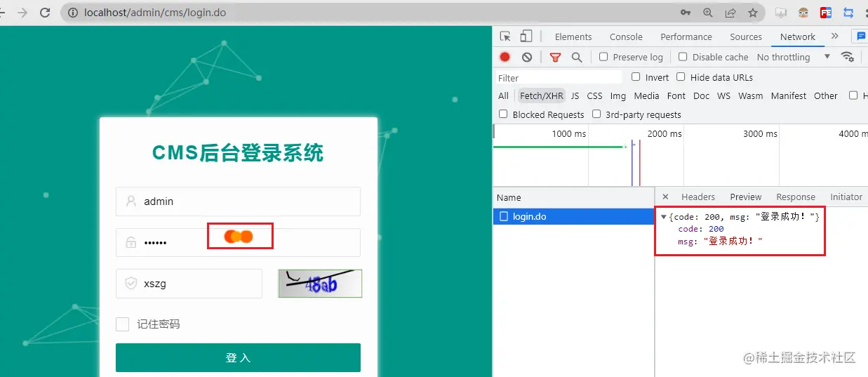Click the 登入 login button

[238, 357]
